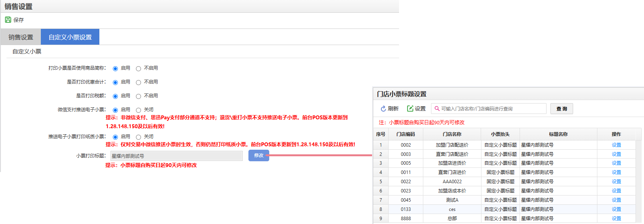Click 设置 link for store 0022
The height and width of the screenshot is (224, 644).
point(616,182)
